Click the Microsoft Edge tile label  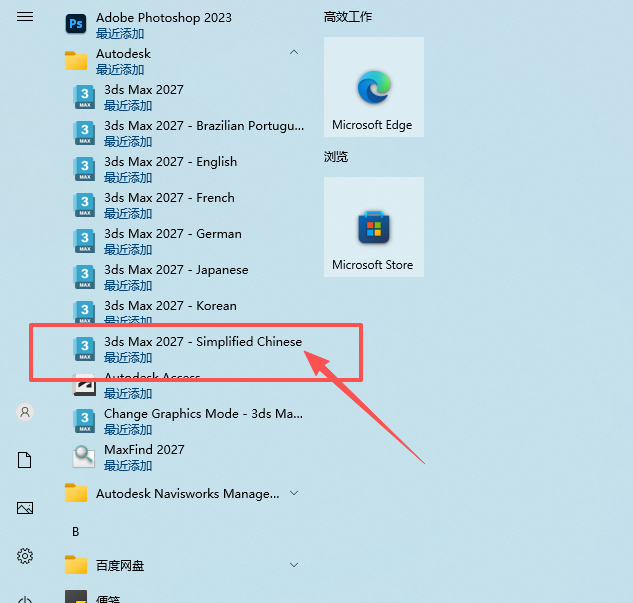click(x=372, y=125)
